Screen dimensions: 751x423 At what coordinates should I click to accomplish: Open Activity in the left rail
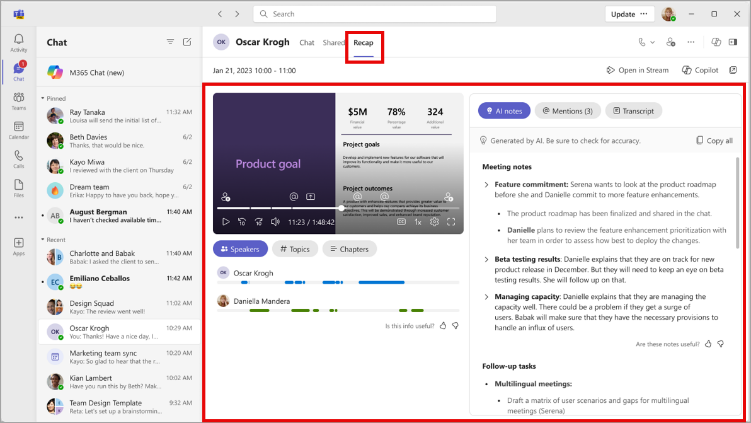click(x=19, y=43)
